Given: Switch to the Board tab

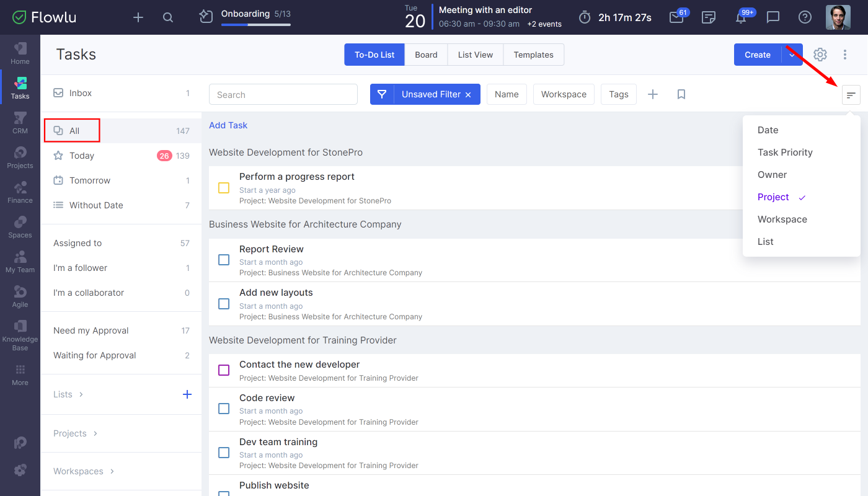Looking at the screenshot, I should click(426, 55).
